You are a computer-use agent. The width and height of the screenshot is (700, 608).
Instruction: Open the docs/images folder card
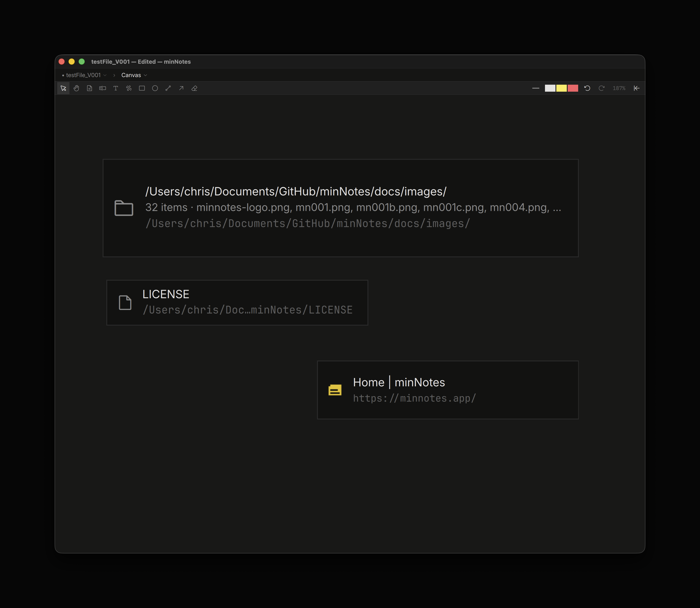(x=340, y=208)
